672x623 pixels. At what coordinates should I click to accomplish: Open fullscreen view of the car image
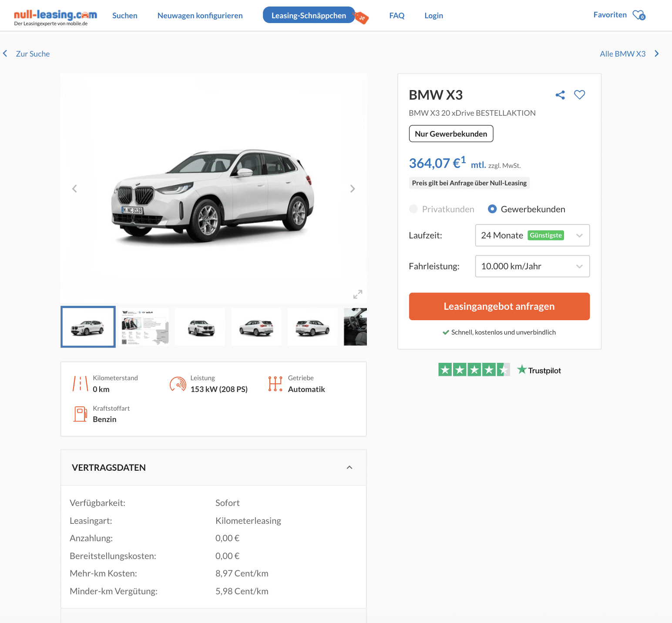click(357, 295)
